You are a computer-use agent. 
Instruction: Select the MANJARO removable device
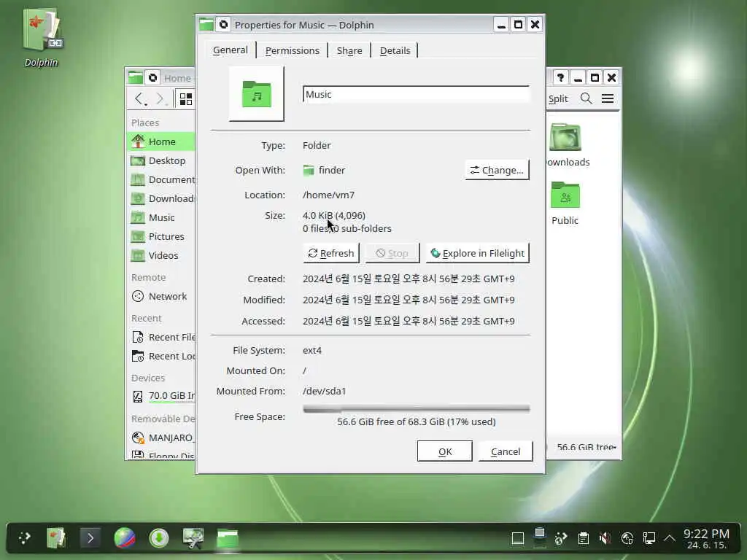pyautogui.click(x=161, y=437)
